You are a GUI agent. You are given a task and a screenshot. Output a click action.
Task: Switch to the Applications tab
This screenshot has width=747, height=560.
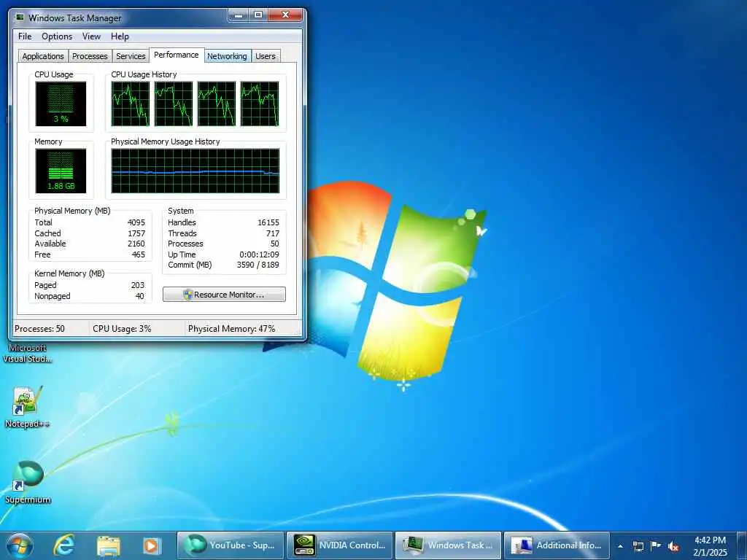[x=43, y=56]
